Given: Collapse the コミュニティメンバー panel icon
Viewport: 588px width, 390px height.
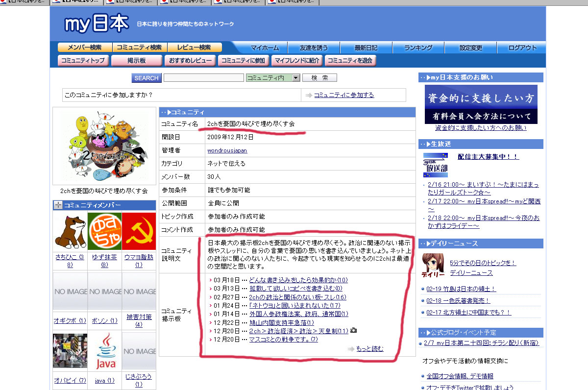Looking at the screenshot, I should [58, 205].
